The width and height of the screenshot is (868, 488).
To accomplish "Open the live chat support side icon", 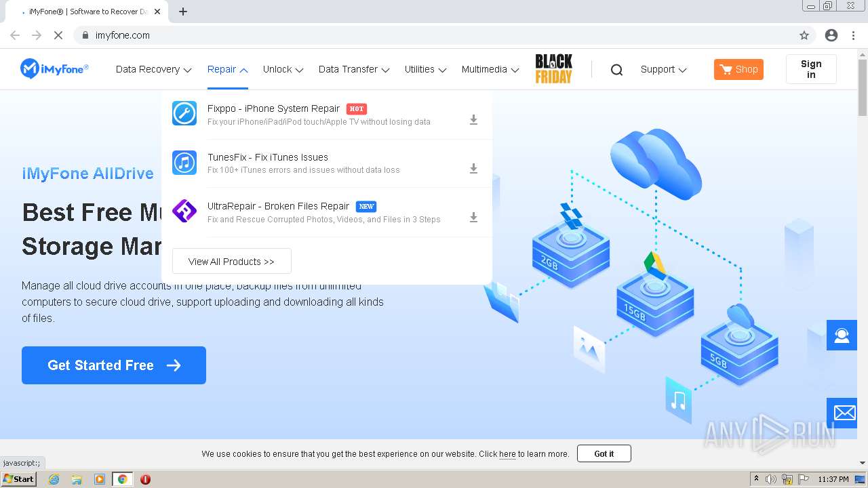I will click(x=842, y=335).
